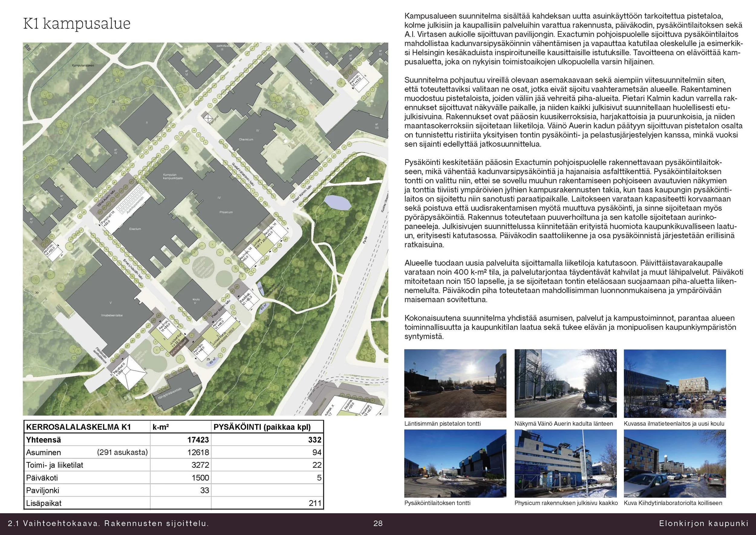Image resolution: width=756 pixels, height=535 pixels.
Task: Click the blue pond on the map
Action: click(x=337, y=202)
